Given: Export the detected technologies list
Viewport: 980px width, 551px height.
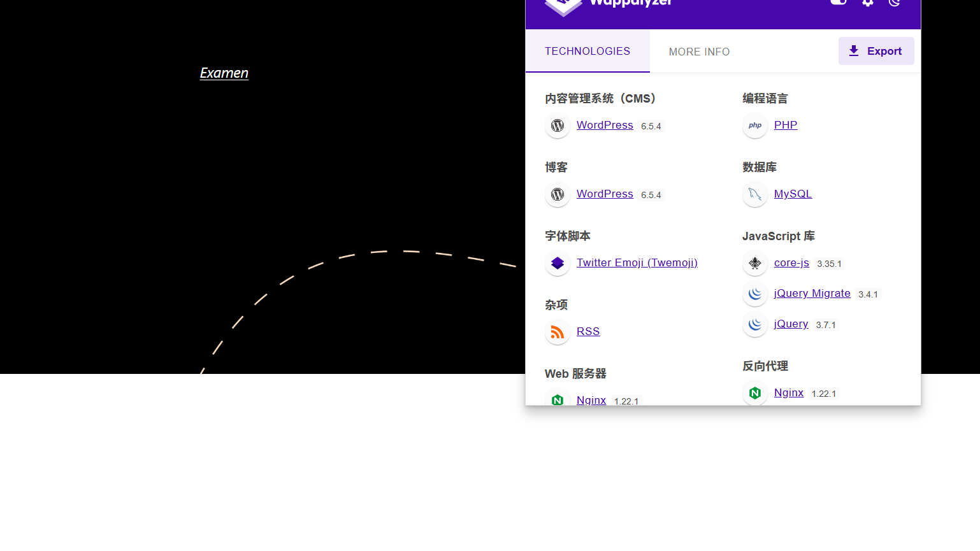Looking at the screenshot, I should 876,51.
